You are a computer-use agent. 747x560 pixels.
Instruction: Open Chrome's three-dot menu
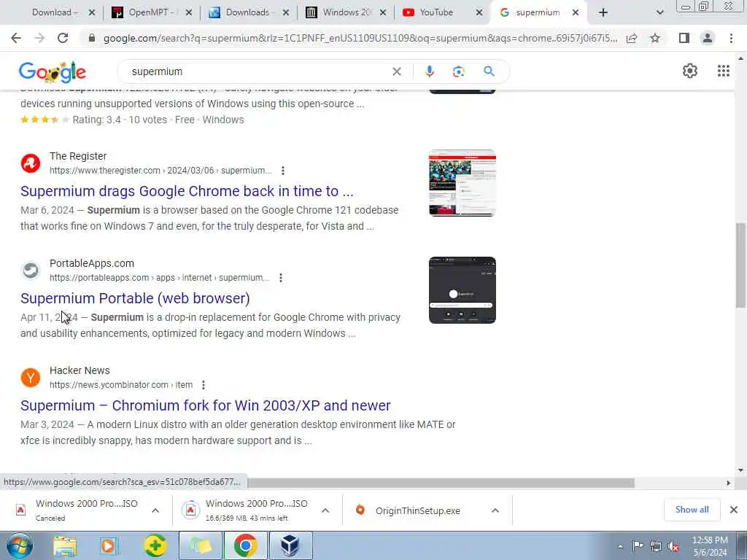(731, 38)
